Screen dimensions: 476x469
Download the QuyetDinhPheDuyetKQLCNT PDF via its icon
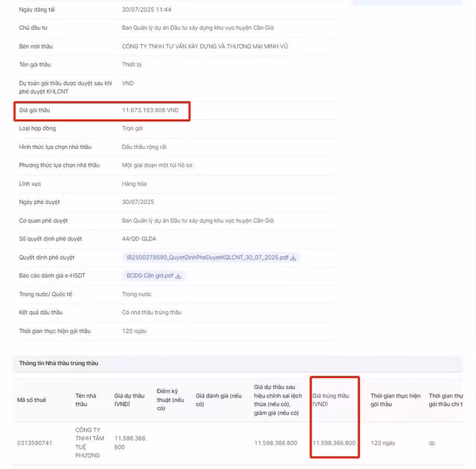point(293,258)
